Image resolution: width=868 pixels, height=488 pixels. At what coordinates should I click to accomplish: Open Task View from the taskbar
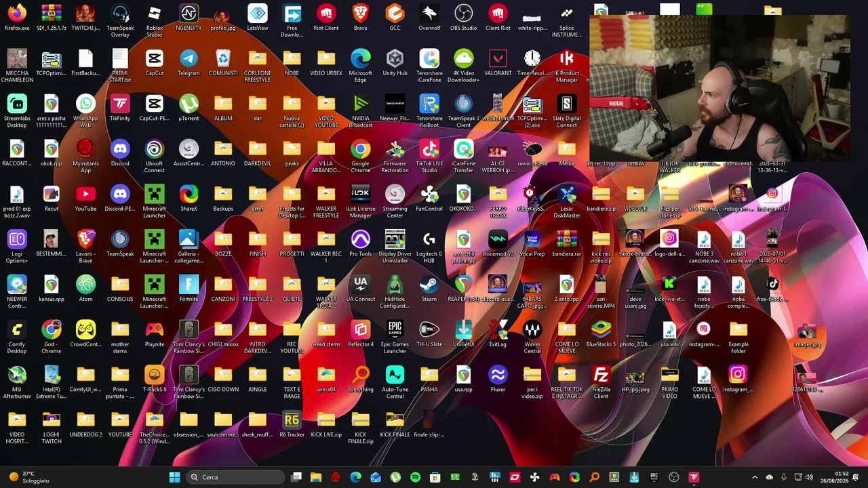pyautogui.click(x=296, y=477)
